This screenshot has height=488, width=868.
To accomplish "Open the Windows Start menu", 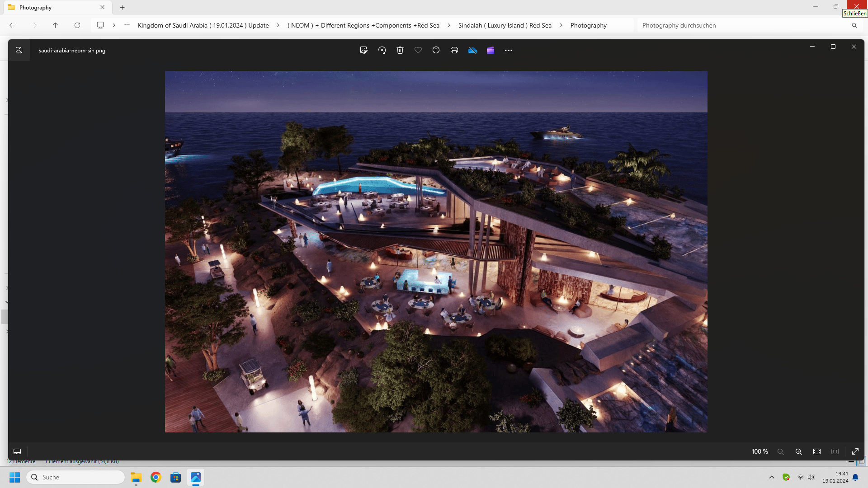I will [x=15, y=477].
